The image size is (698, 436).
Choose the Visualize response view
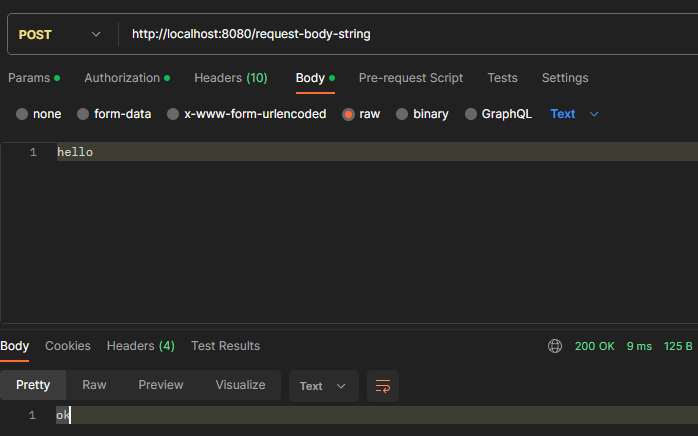[x=240, y=385]
